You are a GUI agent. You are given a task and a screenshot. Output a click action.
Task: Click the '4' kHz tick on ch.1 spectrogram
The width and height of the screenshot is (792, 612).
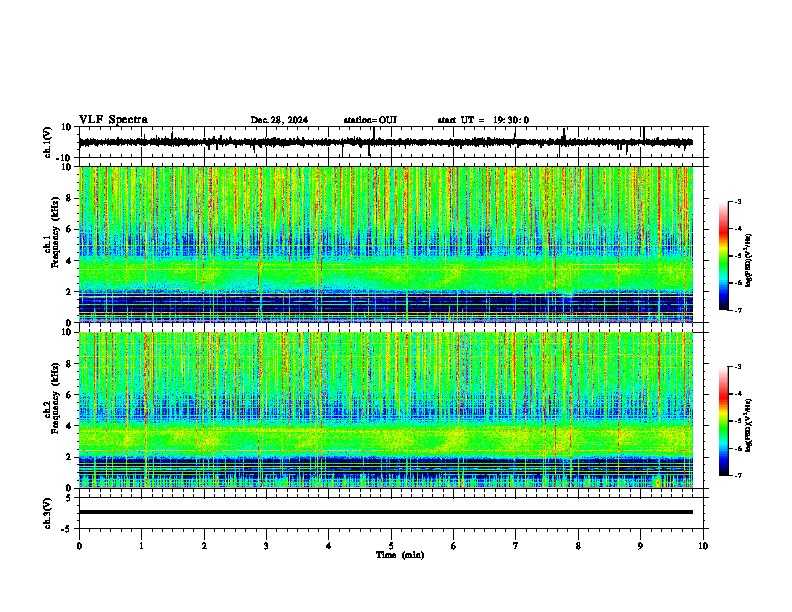click(69, 261)
